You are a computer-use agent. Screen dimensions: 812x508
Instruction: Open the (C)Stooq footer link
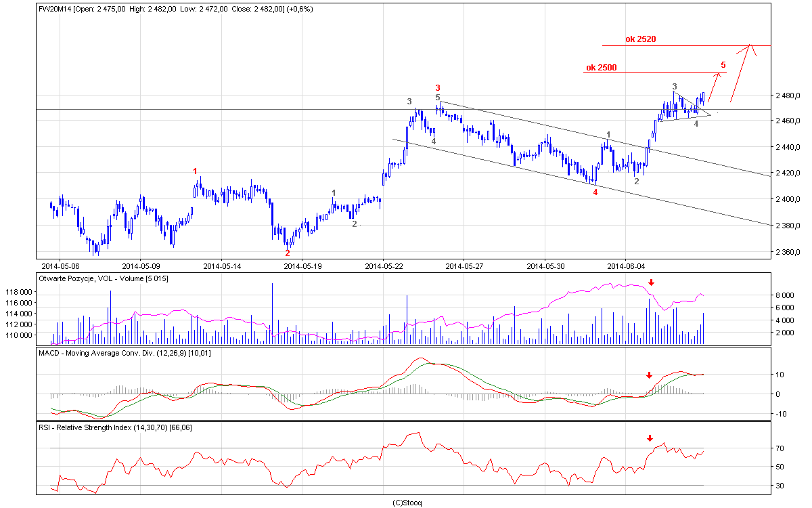[x=407, y=502]
